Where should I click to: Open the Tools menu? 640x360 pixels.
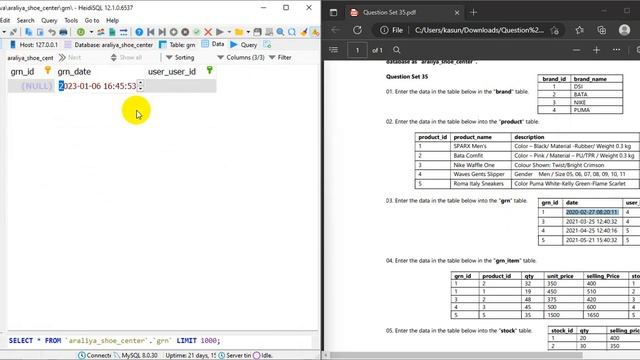tap(71, 20)
